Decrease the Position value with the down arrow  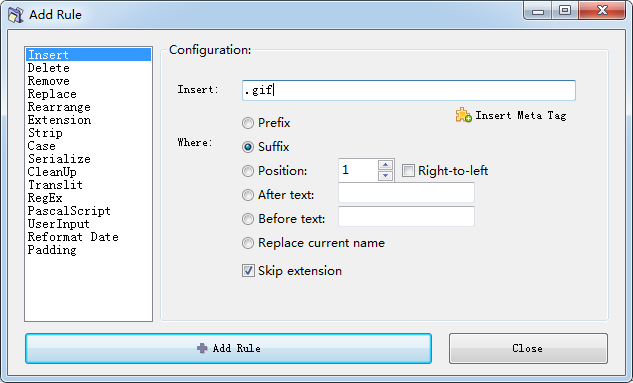[386, 176]
